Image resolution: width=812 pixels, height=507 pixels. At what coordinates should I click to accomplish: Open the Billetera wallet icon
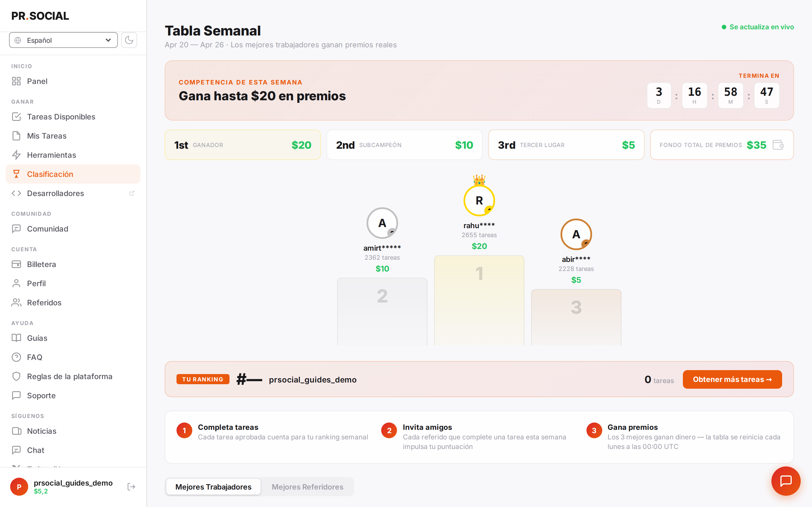16,264
